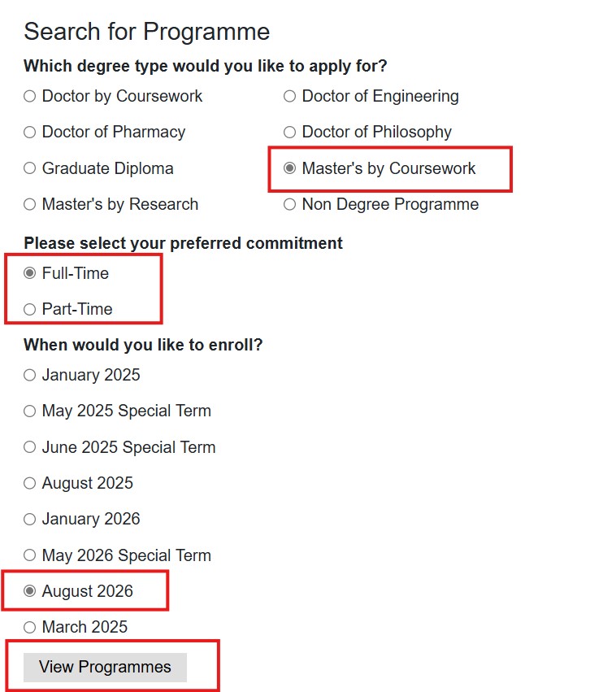This screenshot has height=692, width=616.
Task: Click the View Programmes button
Action: 105,666
